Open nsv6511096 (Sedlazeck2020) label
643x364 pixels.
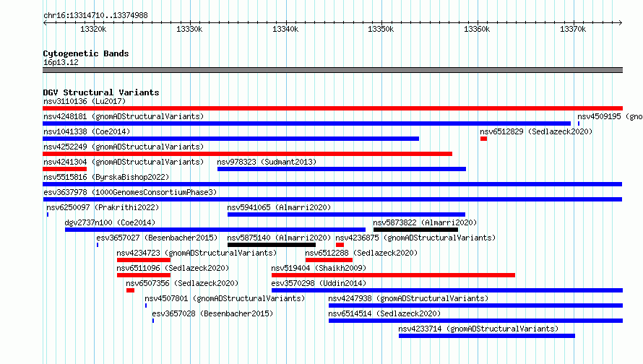[x=173, y=268]
